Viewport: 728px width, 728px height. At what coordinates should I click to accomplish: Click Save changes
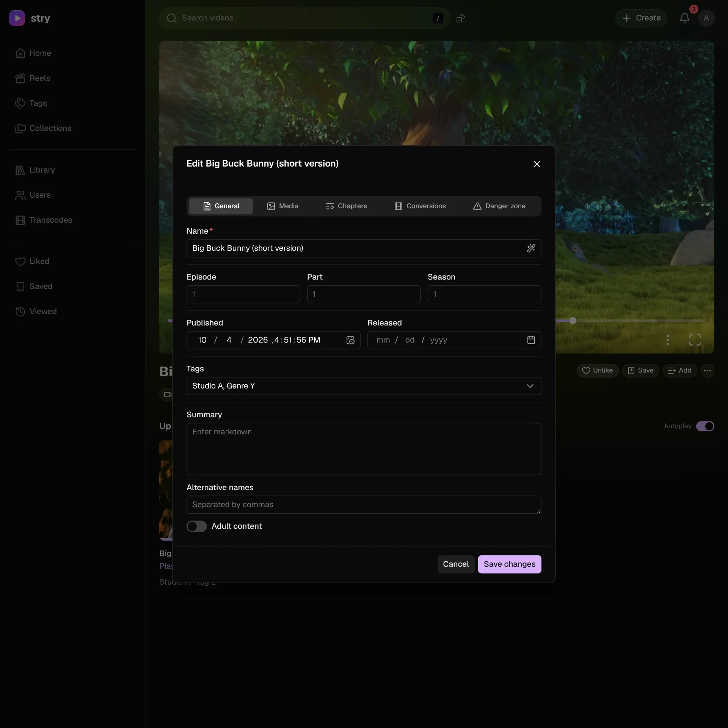[x=509, y=564]
